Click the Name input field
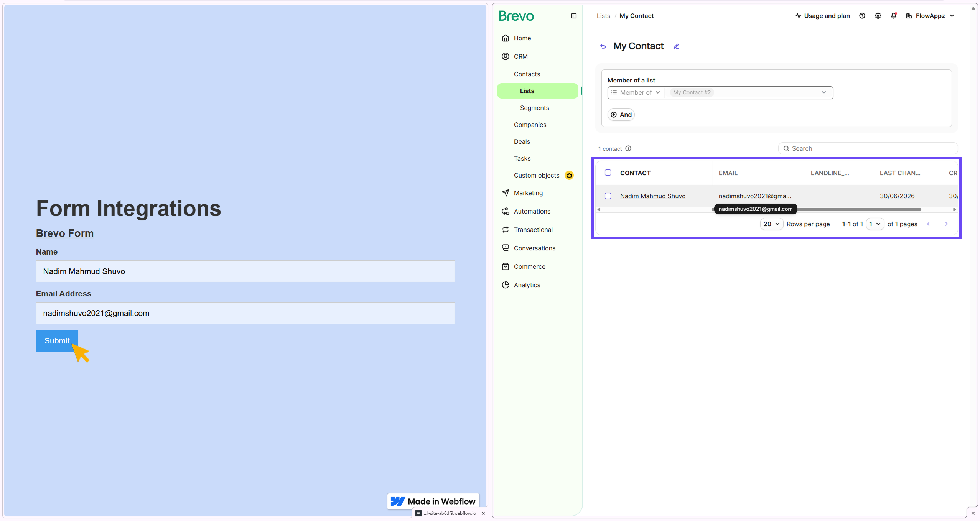The height and width of the screenshot is (521, 980). 245,271
